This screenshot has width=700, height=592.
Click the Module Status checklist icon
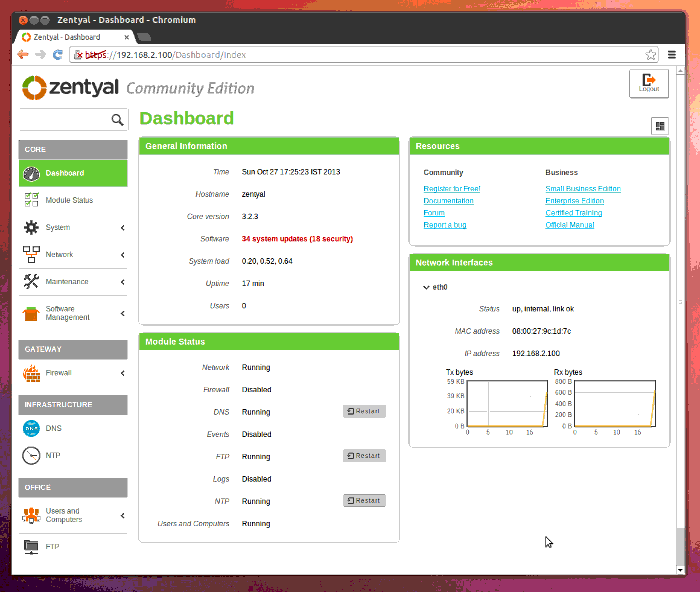(x=31, y=200)
